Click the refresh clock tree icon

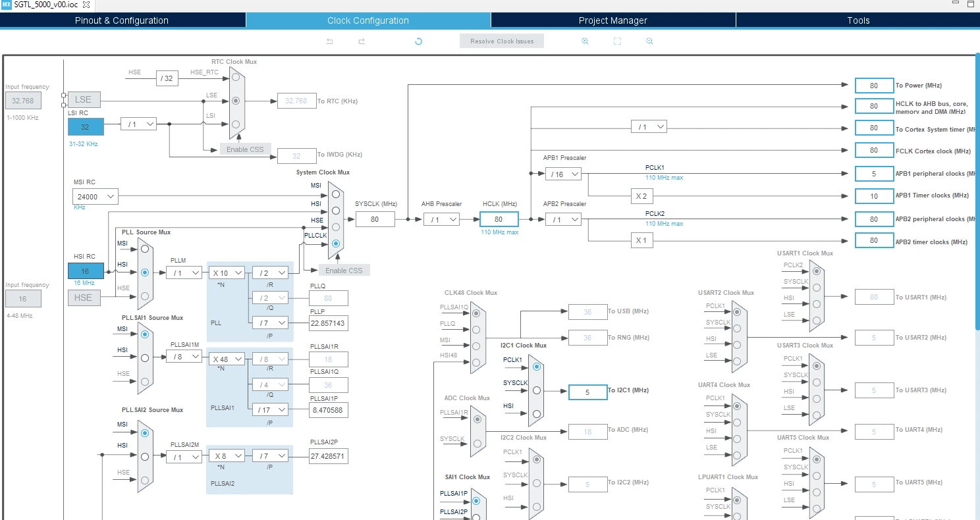(418, 41)
